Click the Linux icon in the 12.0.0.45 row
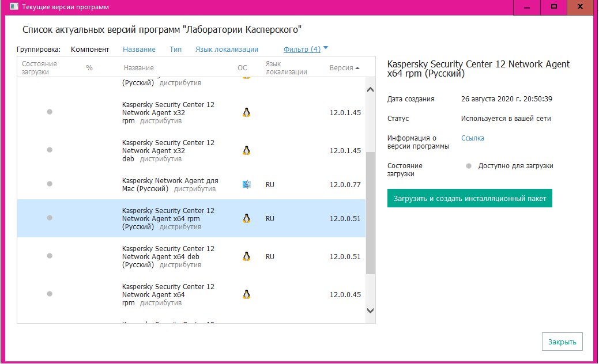 (246, 294)
